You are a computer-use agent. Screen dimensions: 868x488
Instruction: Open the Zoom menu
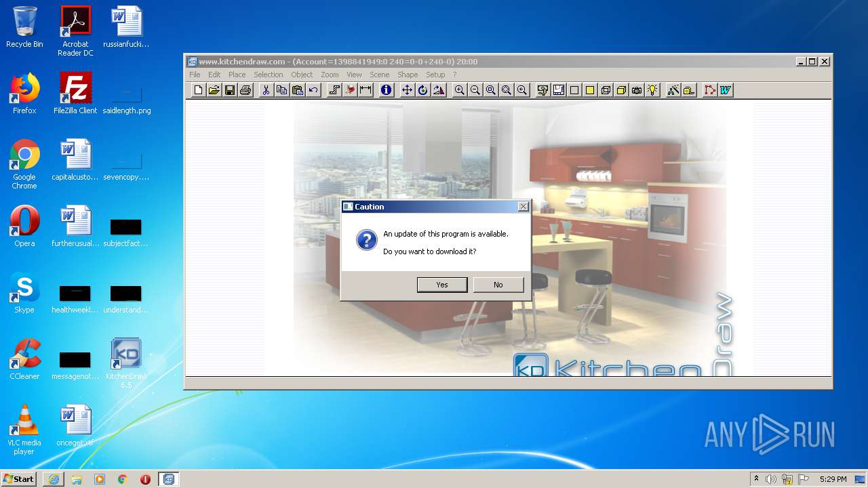coord(330,75)
